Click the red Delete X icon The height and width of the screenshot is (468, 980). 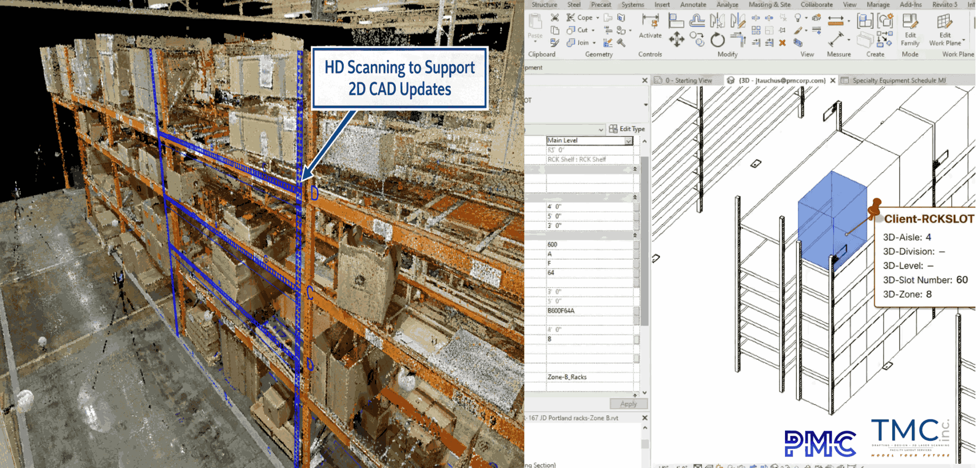782,43
